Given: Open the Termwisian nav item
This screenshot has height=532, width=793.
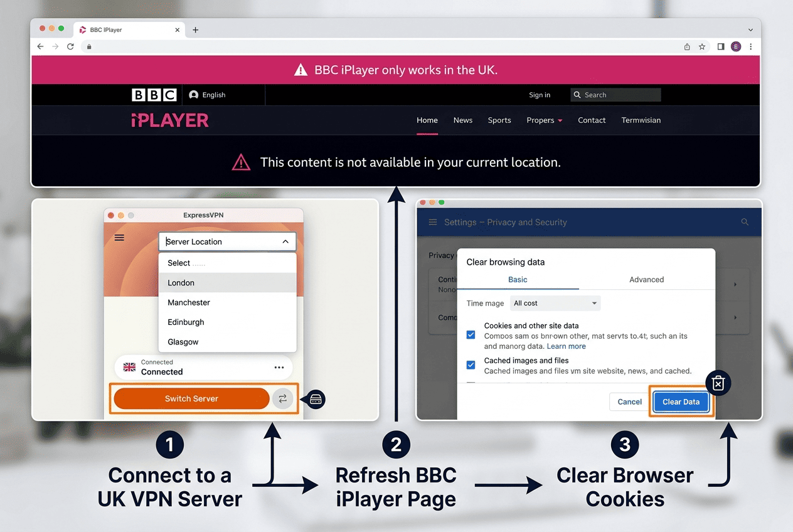Looking at the screenshot, I should [x=641, y=120].
